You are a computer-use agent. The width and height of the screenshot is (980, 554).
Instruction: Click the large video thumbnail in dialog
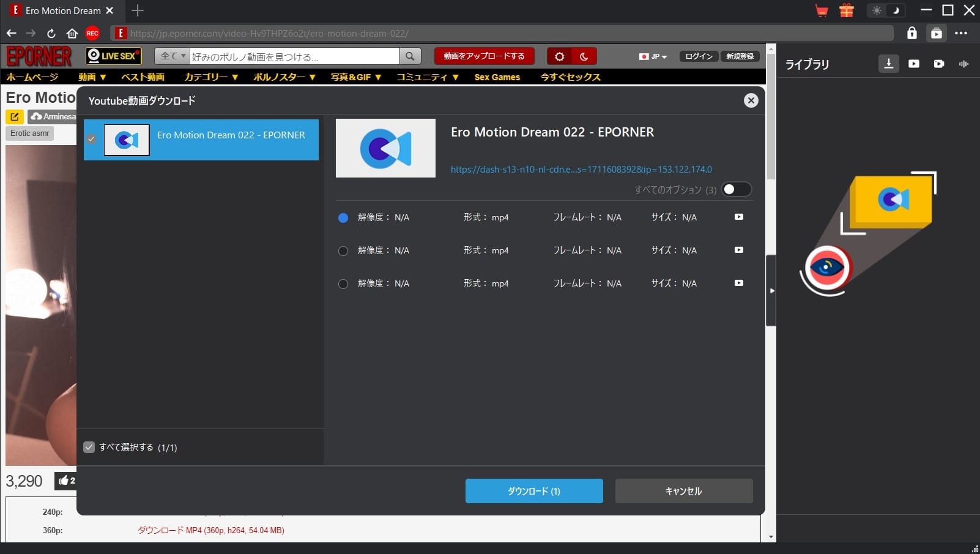coord(385,148)
